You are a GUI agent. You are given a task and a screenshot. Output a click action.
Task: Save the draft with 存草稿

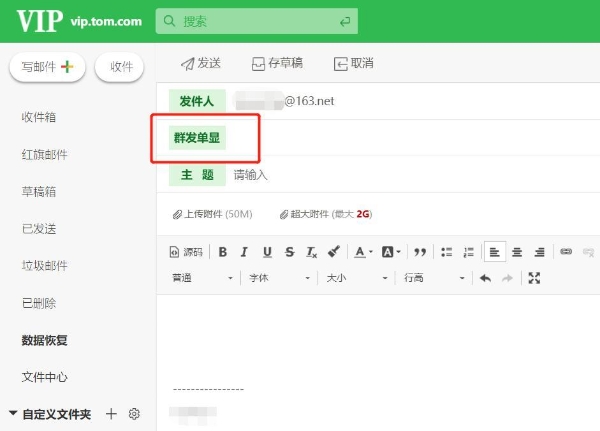[x=277, y=63]
